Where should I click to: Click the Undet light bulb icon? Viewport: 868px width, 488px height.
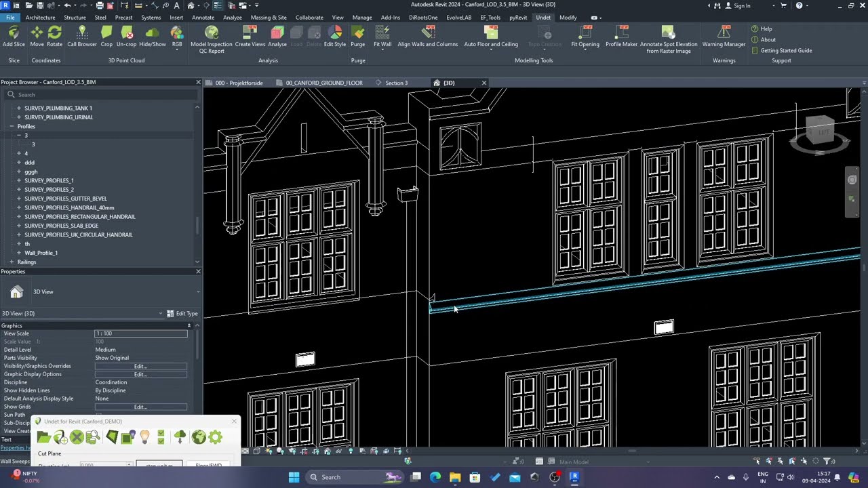144,437
